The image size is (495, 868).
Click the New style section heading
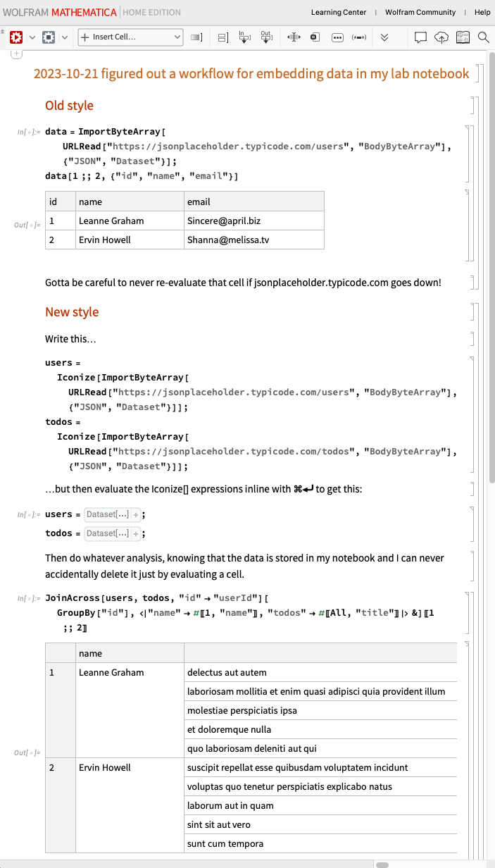72,312
